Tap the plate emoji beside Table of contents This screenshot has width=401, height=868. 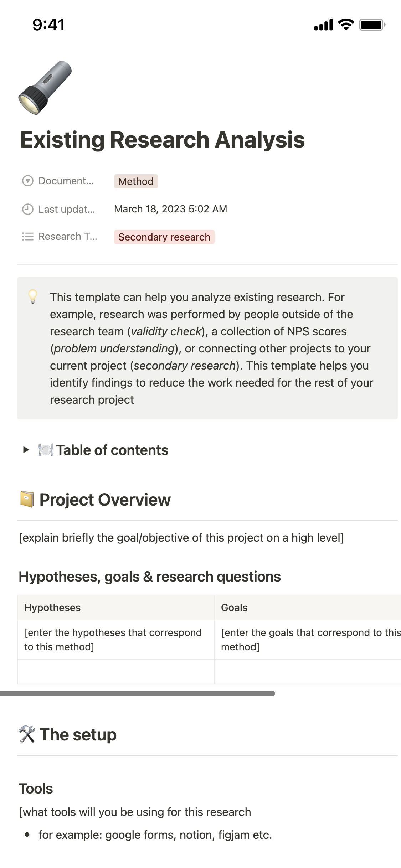point(46,450)
